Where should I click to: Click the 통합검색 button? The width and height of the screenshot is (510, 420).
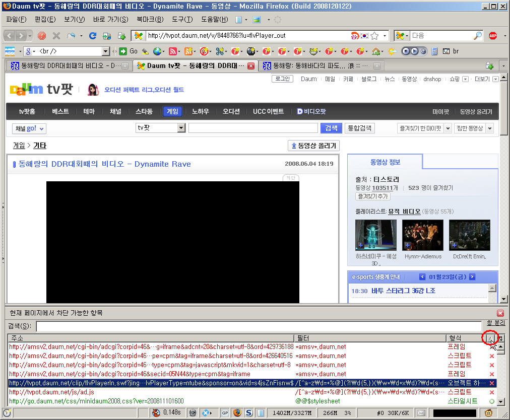(x=359, y=128)
